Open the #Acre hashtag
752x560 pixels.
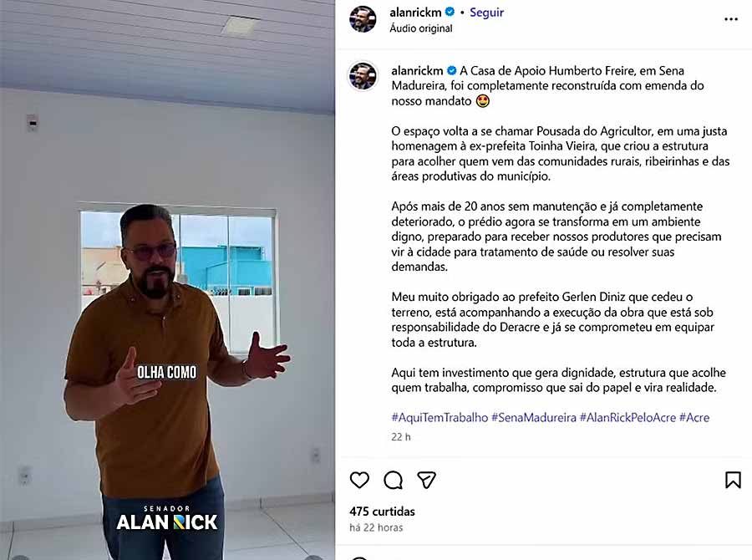694,417
